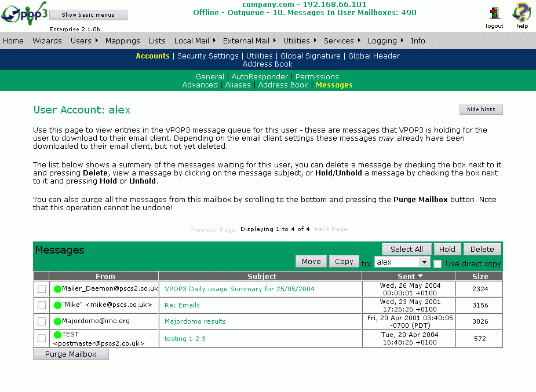Expand the Services menu

point(342,41)
